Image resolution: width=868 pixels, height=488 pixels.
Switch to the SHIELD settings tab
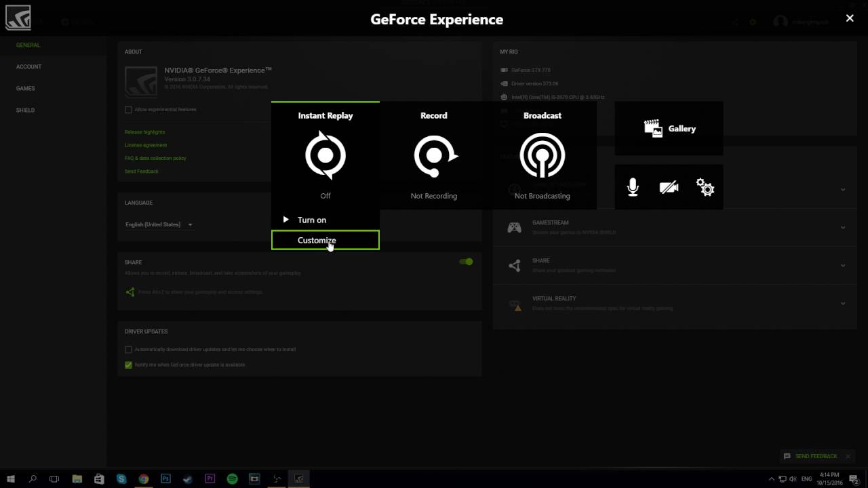pos(25,110)
